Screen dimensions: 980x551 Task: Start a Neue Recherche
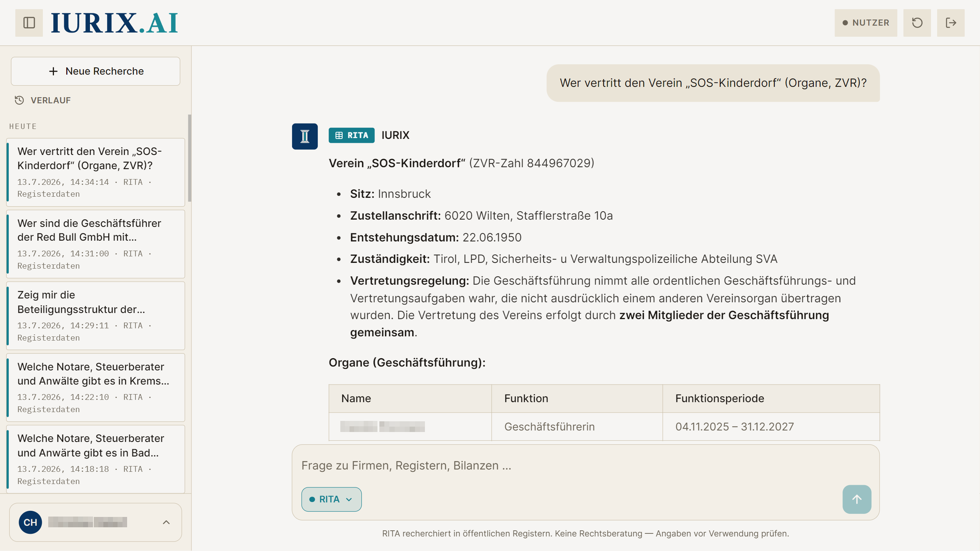(96, 71)
